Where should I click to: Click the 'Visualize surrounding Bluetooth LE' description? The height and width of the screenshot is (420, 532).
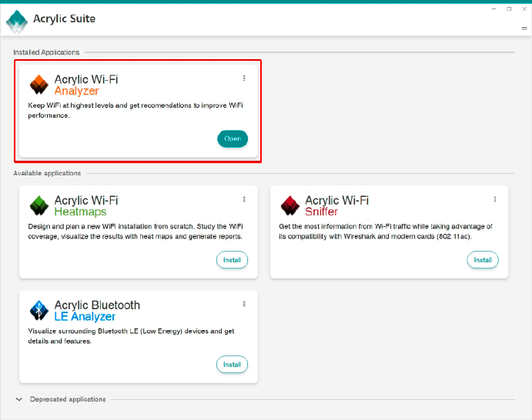tap(131, 336)
